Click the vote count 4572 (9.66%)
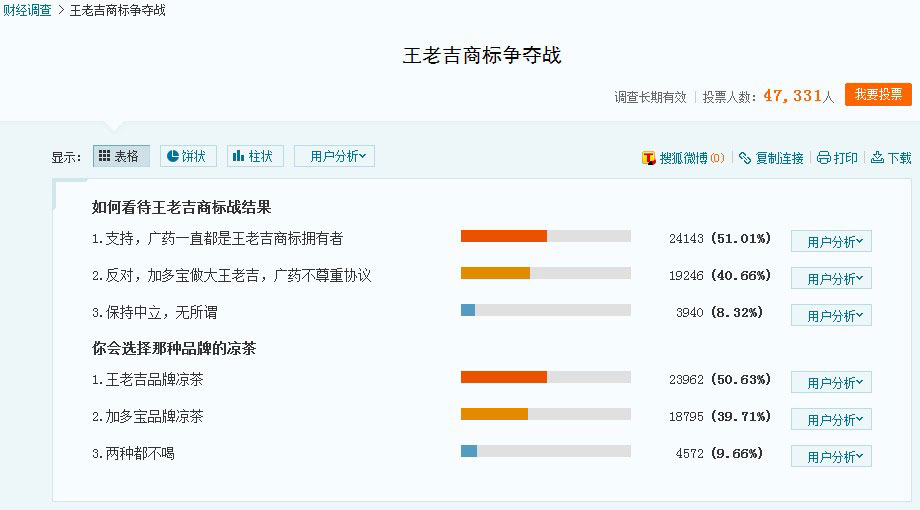 (719, 453)
